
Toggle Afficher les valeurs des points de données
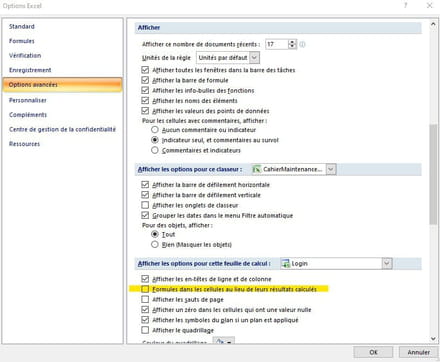point(145,111)
